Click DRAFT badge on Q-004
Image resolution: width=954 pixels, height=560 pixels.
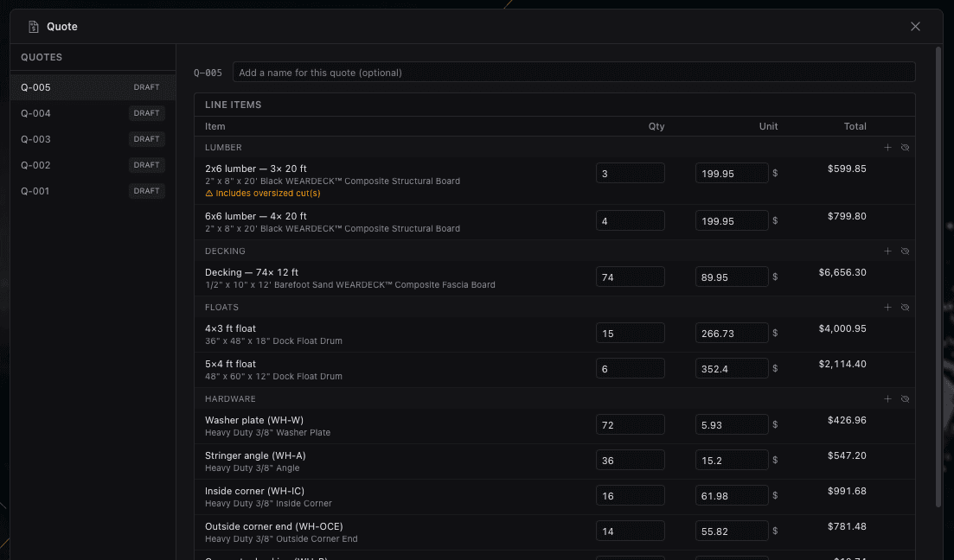coord(147,113)
